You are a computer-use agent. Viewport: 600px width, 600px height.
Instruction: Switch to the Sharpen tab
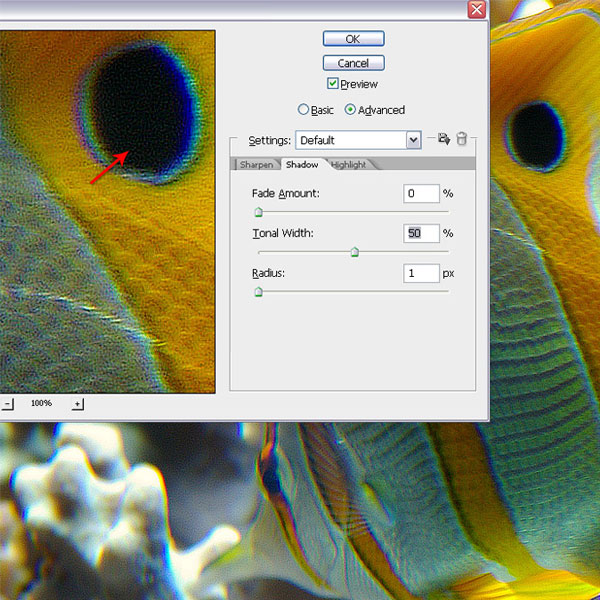point(256,164)
